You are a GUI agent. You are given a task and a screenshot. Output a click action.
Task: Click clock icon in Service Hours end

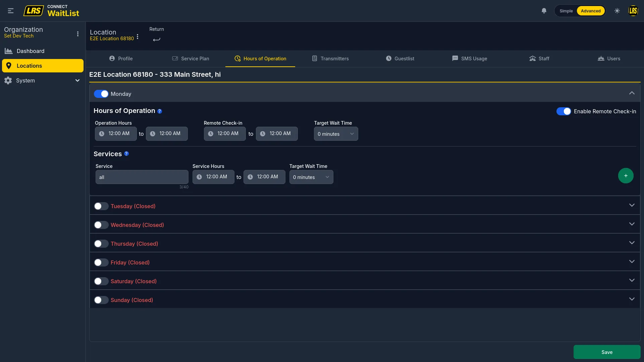tap(250, 177)
